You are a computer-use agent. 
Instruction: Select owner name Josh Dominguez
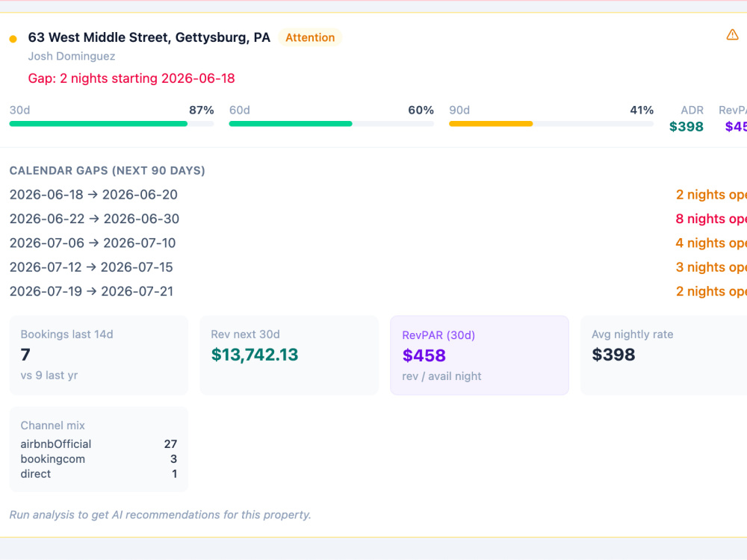point(72,56)
